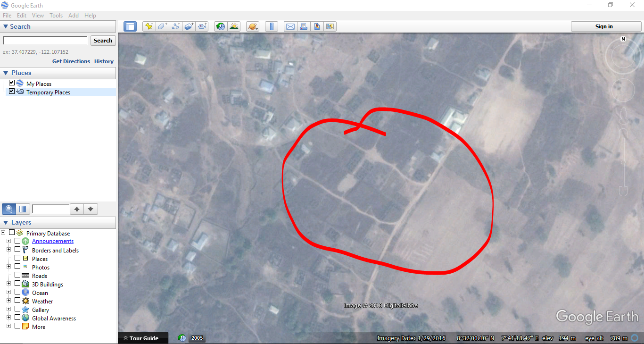
Task: Click the Email view icon
Action: click(x=290, y=26)
